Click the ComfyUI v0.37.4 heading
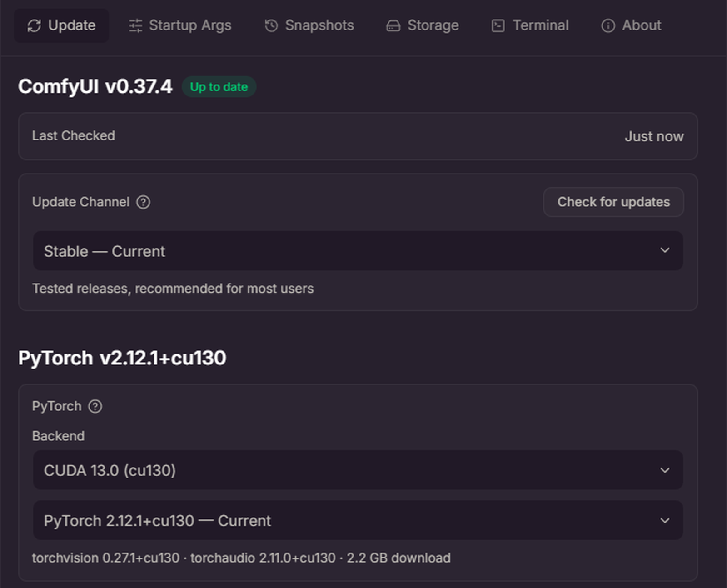727x588 pixels. 95,86
